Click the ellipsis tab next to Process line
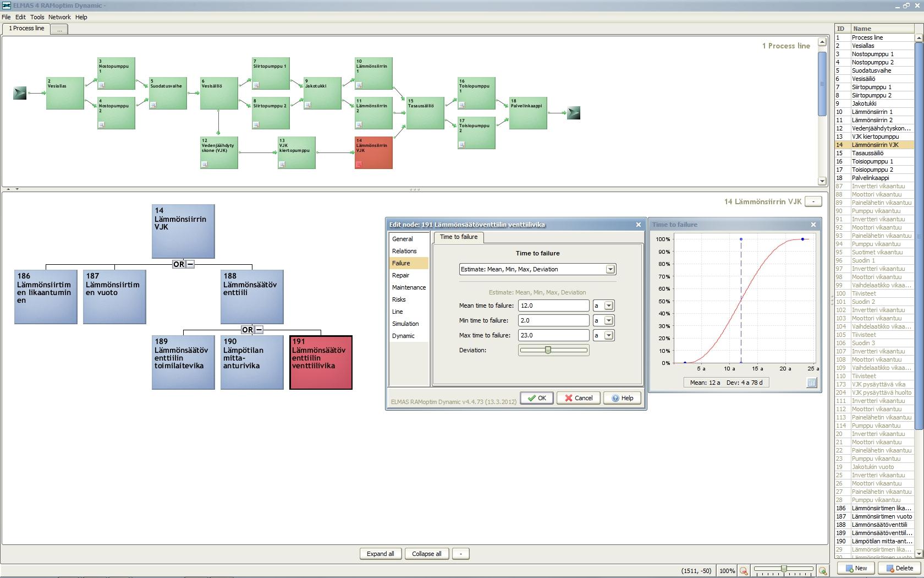Screen dimensions: 924x578 [59, 29]
